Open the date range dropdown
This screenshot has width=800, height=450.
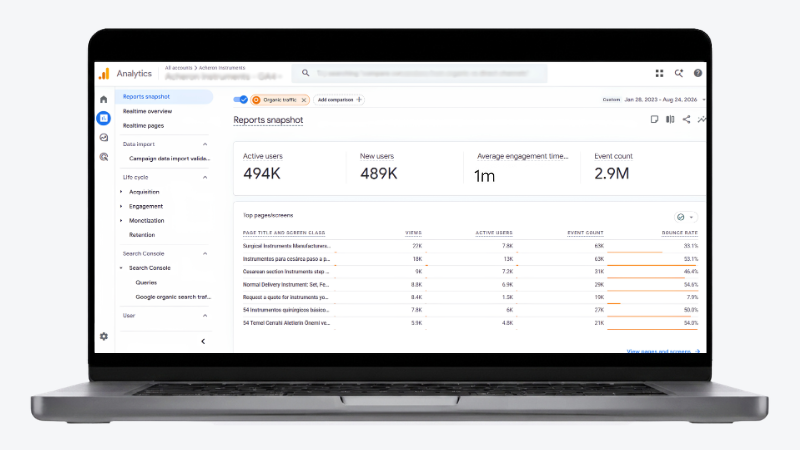655,99
